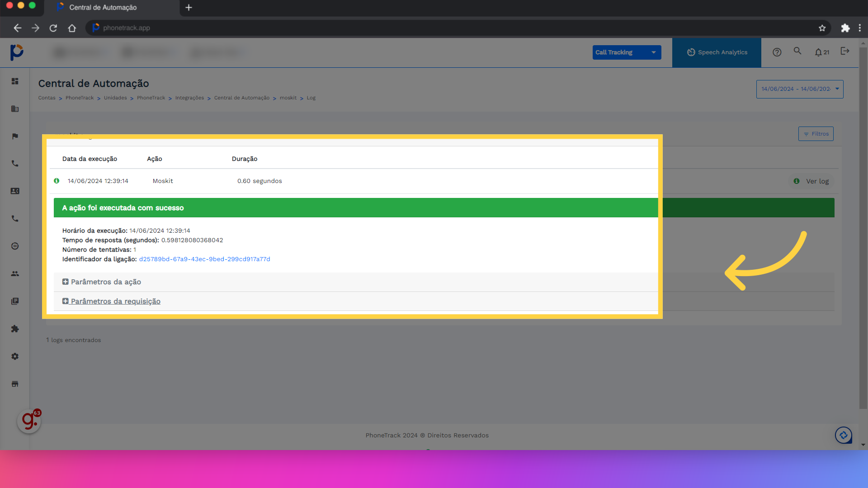This screenshot has height=488, width=868.
Task: Go to Contas breadcrumb
Action: pos(47,98)
